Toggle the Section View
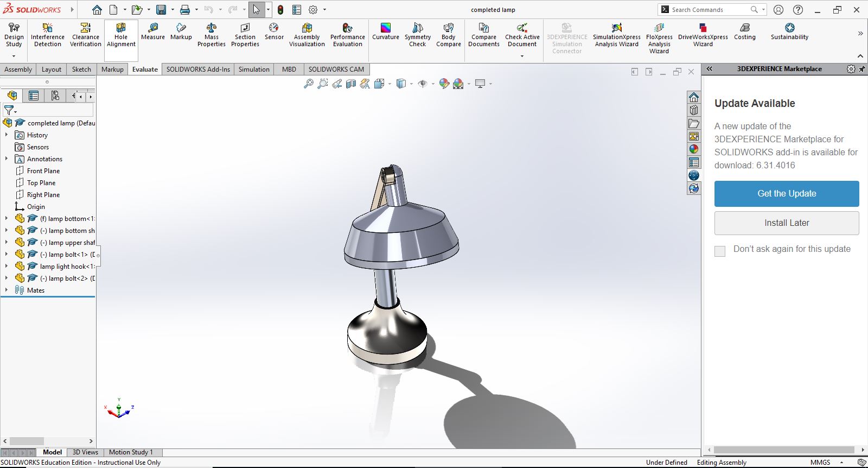The width and height of the screenshot is (868, 468). point(351,84)
